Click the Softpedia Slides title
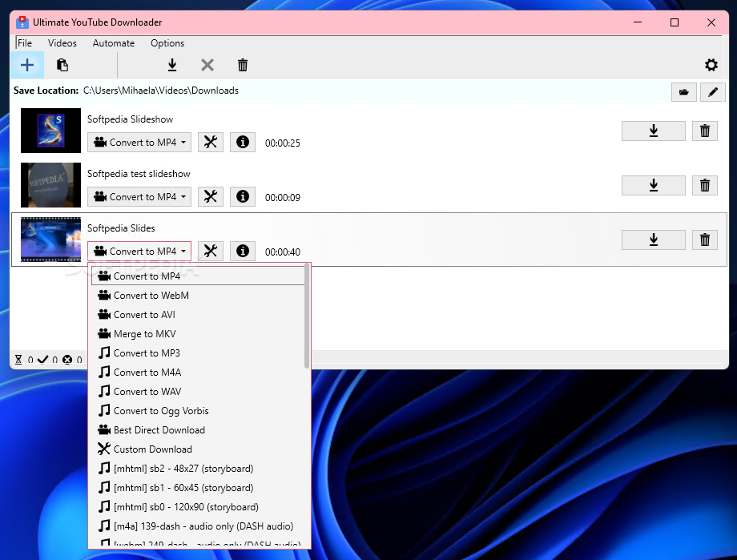Viewport: 737px width, 560px height. pos(121,228)
